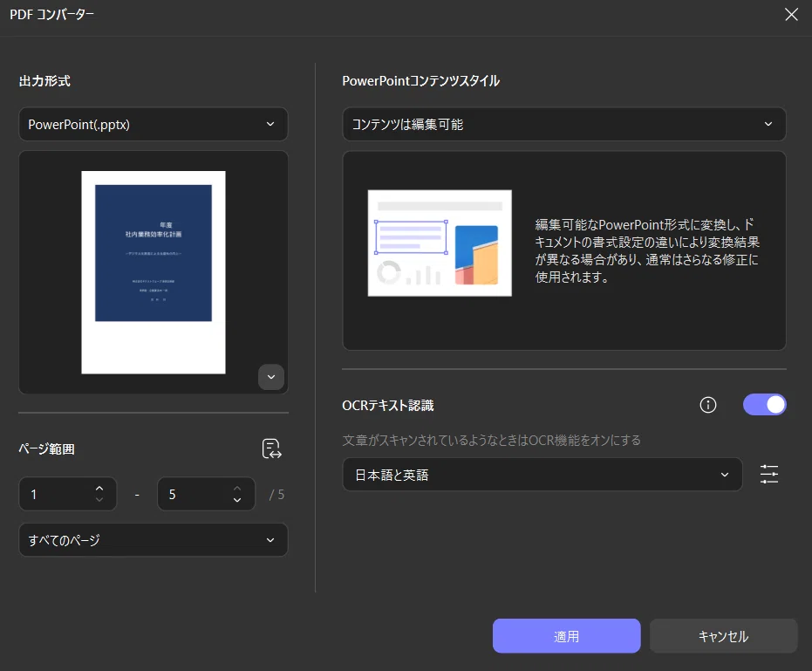
Task: Click the editable PowerPoint style illustration
Action: pyautogui.click(x=440, y=243)
